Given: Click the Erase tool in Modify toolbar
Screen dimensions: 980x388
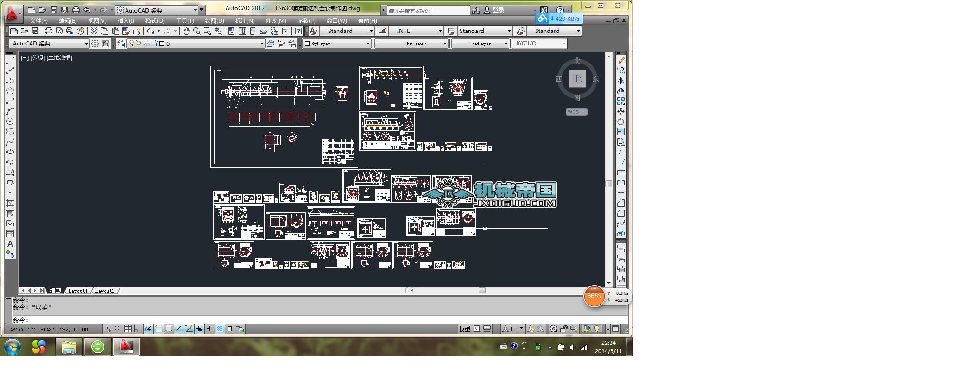Looking at the screenshot, I should click(621, 60).
